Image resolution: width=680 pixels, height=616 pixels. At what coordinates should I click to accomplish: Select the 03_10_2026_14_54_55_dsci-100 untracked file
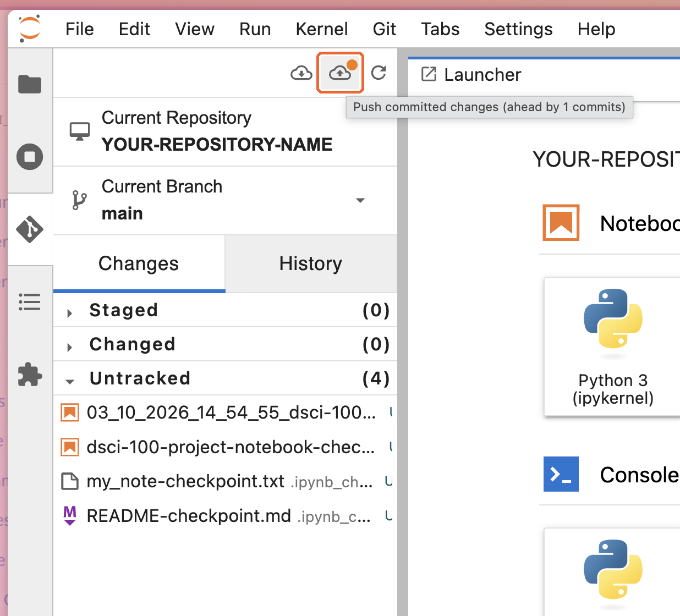click(x=226, y=413)
